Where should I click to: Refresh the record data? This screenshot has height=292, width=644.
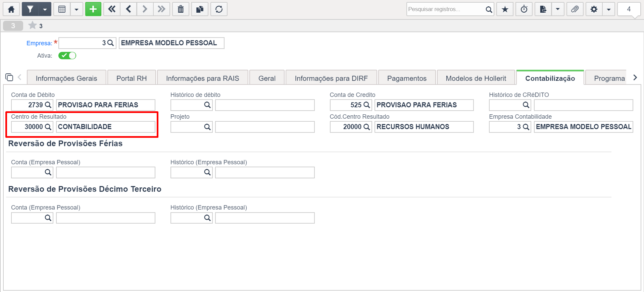(219, 9)
